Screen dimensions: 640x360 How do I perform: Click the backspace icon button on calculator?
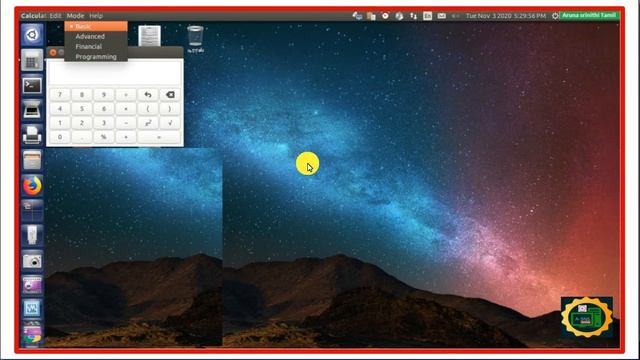[x=170, y=95]
